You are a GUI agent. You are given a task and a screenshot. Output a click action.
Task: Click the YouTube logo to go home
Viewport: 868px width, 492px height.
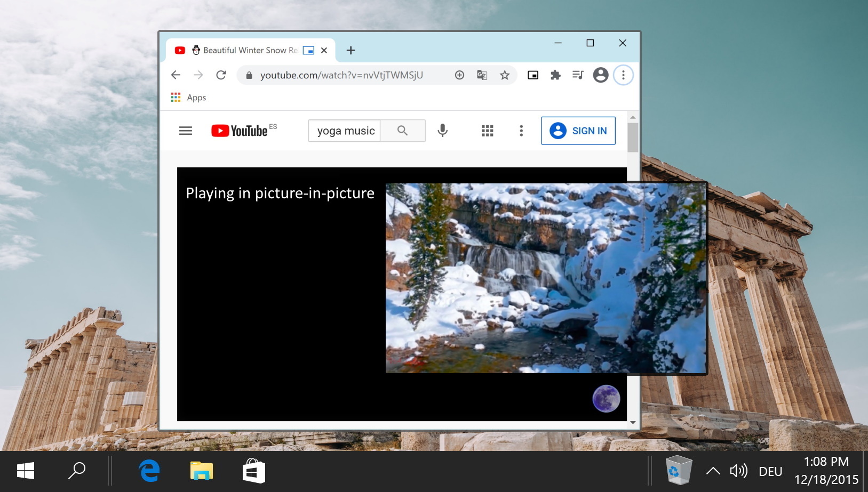pyautogui.click(x=239, y=130)
